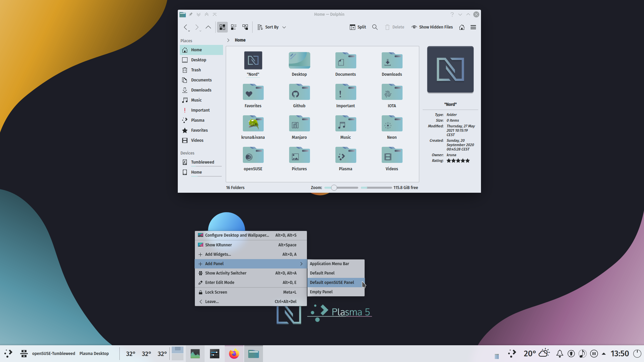Select the Pictures folder

click(x=299, y=159)
